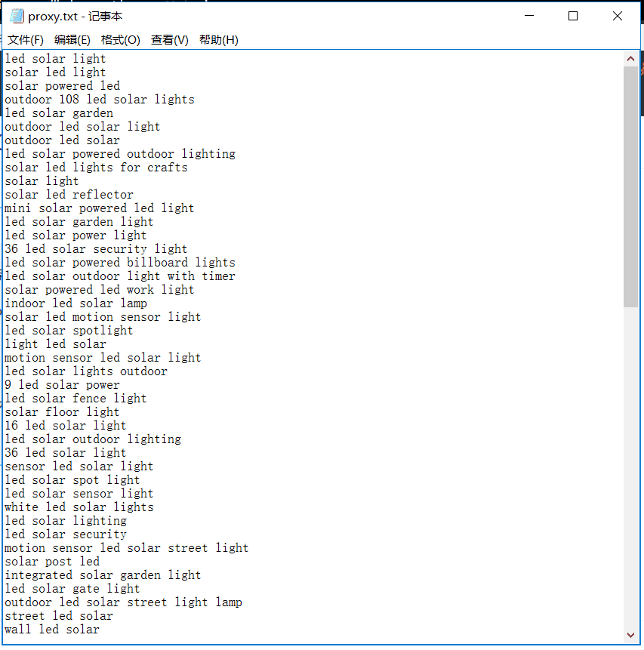Click the line 'street led solar'

59,617
